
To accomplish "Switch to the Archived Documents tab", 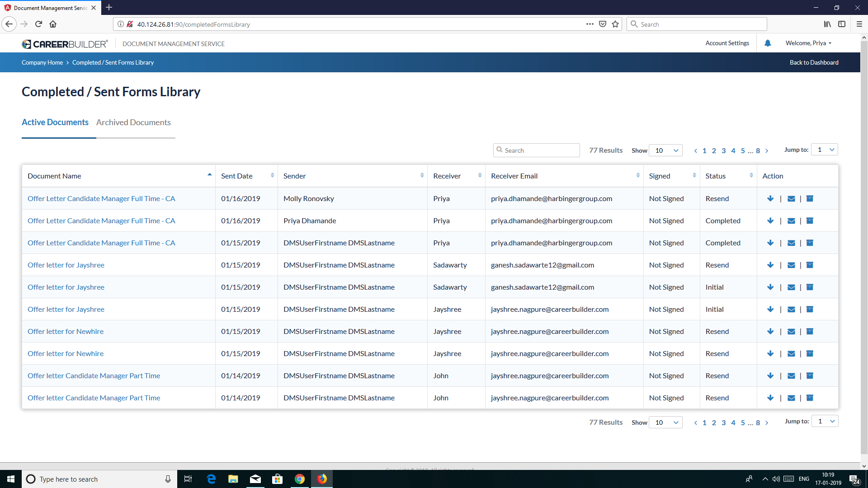I will click(133, 122).
